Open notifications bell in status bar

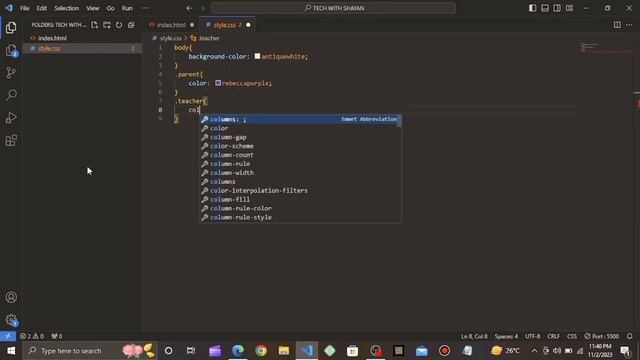629,336
